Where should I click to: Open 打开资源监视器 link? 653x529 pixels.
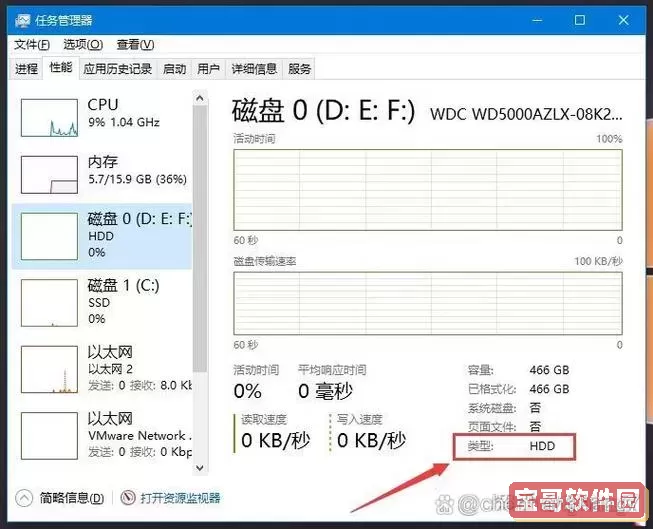click(x=180, y=498)
